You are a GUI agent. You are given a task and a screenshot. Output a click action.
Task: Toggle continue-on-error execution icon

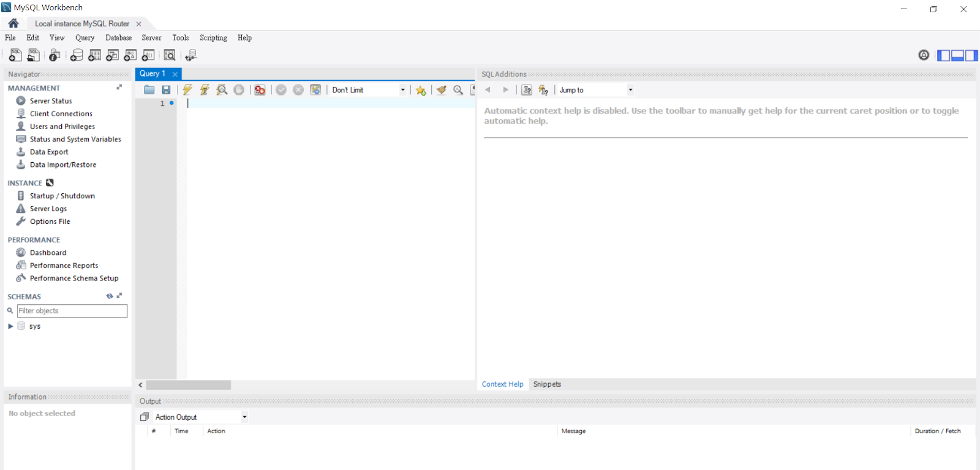point(260,90)
